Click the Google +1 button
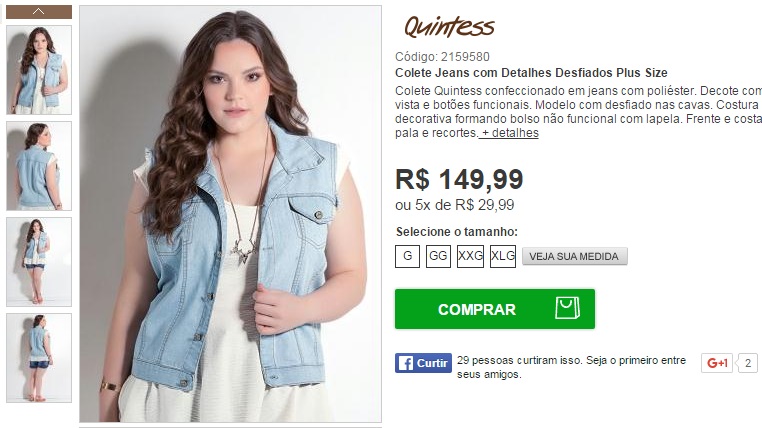This screenshot has height=428, width=762. [717, 363]
